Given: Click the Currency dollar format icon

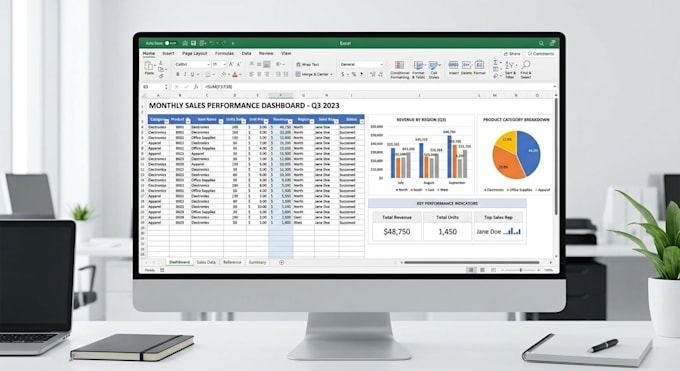Looking at the screenshot, I should [x=343, y=75].
